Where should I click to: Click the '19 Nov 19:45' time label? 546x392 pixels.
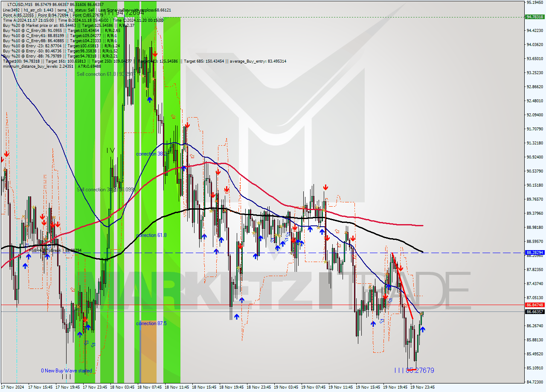pos(395,387)
